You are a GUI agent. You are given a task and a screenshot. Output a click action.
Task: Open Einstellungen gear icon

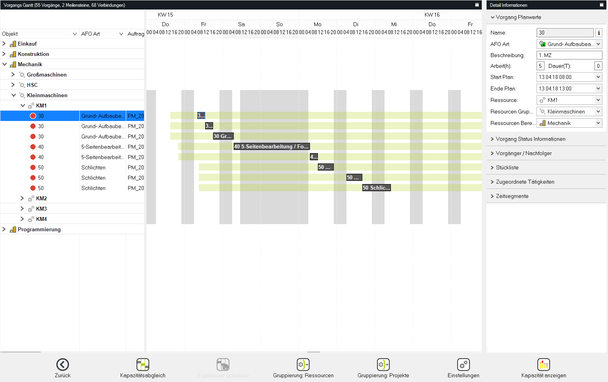[x=463, y=365]
